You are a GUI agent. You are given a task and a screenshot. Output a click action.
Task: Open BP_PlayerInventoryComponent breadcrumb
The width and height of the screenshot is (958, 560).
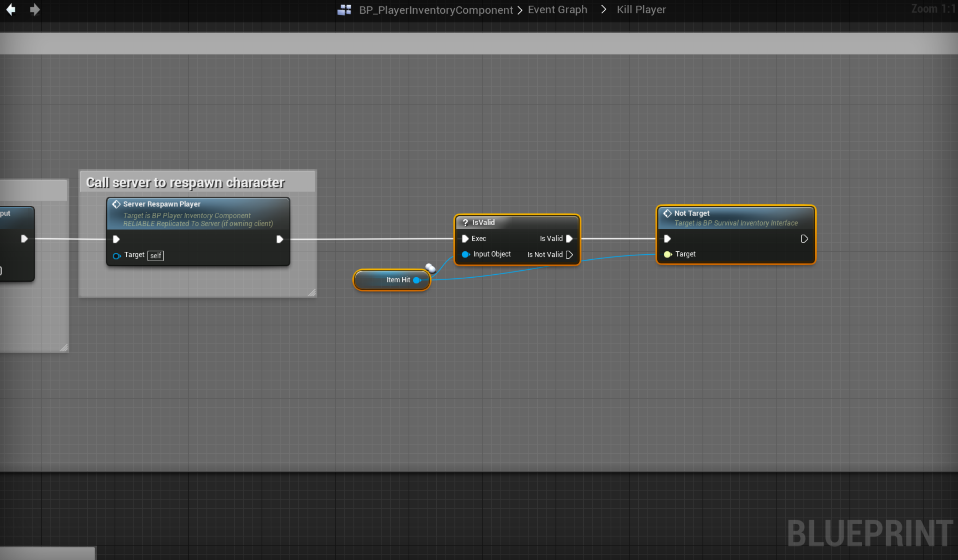coord(436,10)
